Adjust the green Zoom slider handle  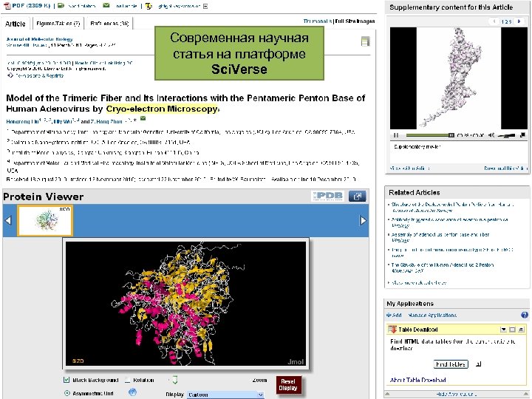pos(174,380)
